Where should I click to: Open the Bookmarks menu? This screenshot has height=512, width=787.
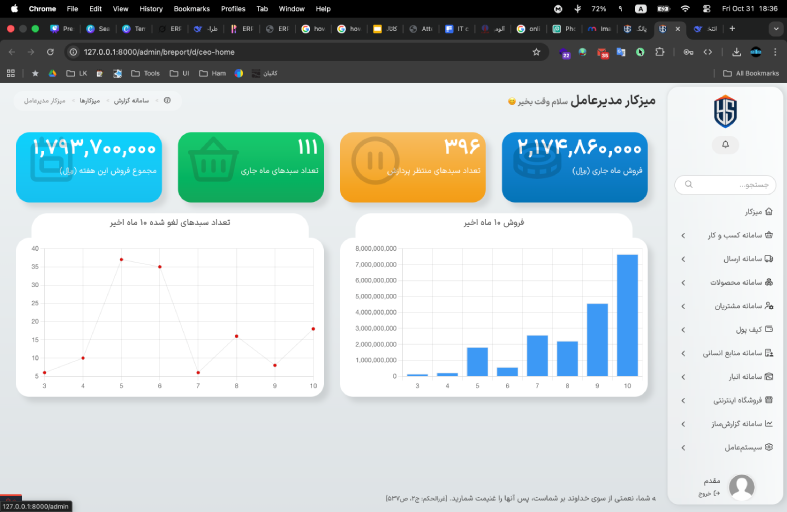pyautogui.click(x=192, y=9)
